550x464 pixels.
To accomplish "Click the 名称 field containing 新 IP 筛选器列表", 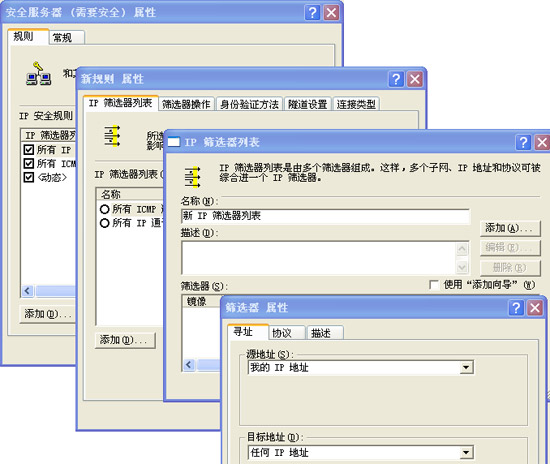I will click(325, 216).
